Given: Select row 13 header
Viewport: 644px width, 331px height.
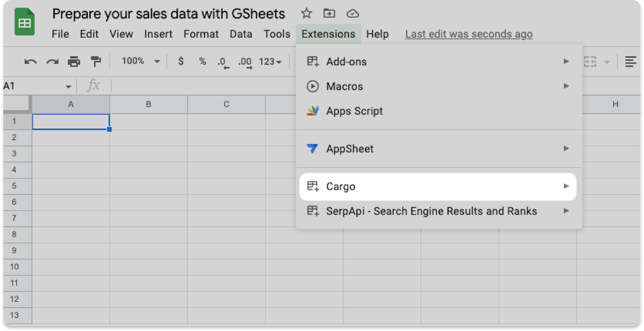Looking at the screenshot, I should click(17, 316).
